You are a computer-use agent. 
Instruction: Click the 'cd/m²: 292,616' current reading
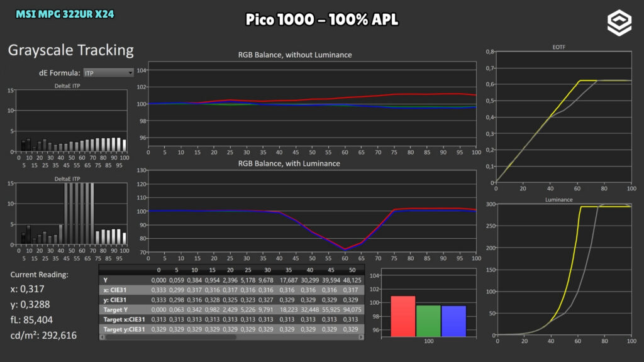click(x=43, y=336)
